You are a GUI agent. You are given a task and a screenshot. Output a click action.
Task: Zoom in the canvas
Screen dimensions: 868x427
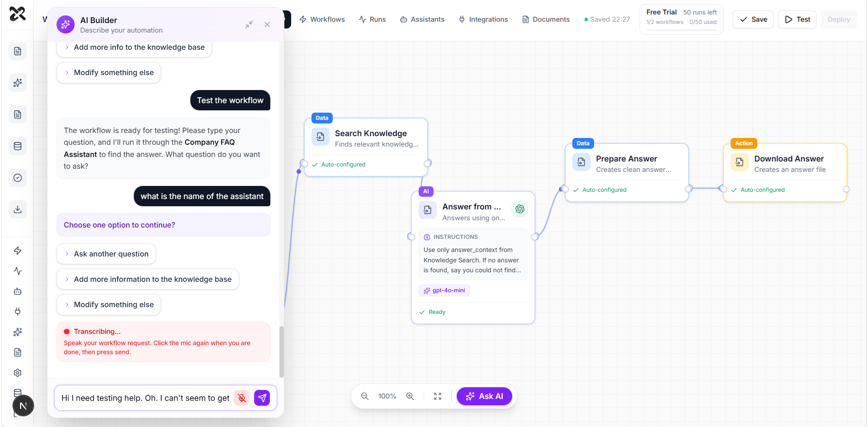coord(410,396)
